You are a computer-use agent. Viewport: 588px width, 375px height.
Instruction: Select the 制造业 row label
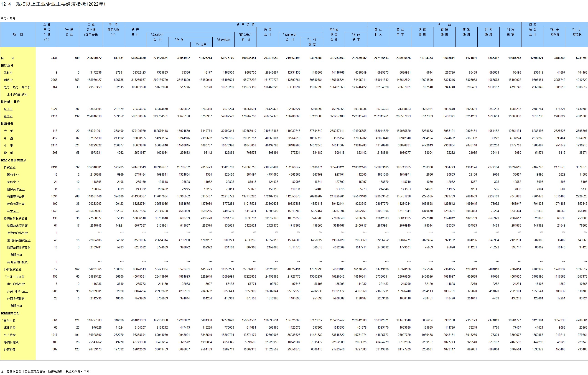pos(8,80)
